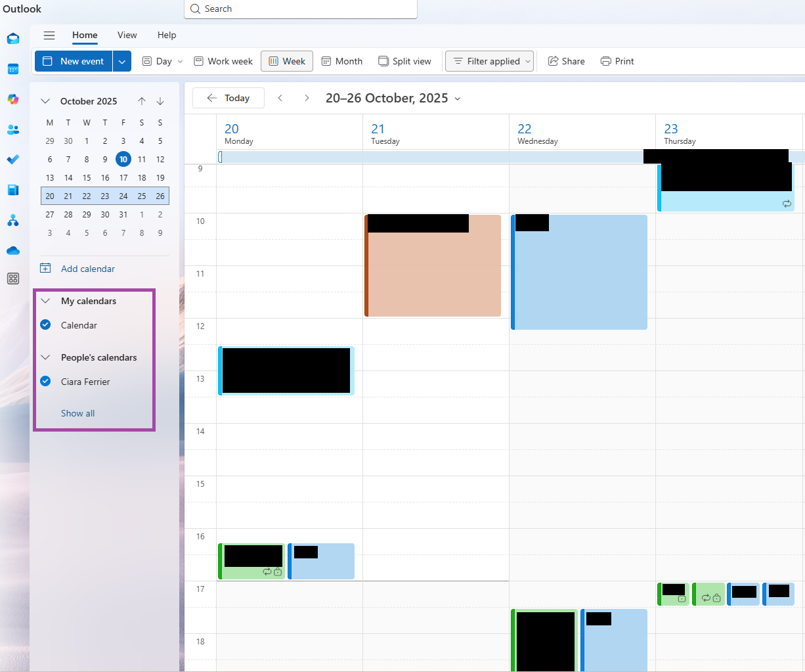Open the Calendar app rail icon

point(13,69)
